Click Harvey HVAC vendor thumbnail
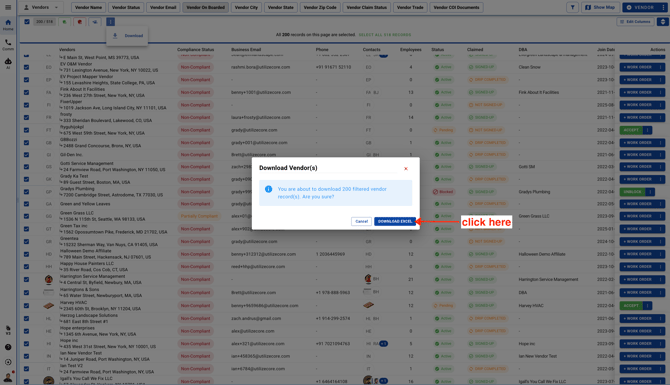This screenshot has width=670, height=385. point(49,306)
